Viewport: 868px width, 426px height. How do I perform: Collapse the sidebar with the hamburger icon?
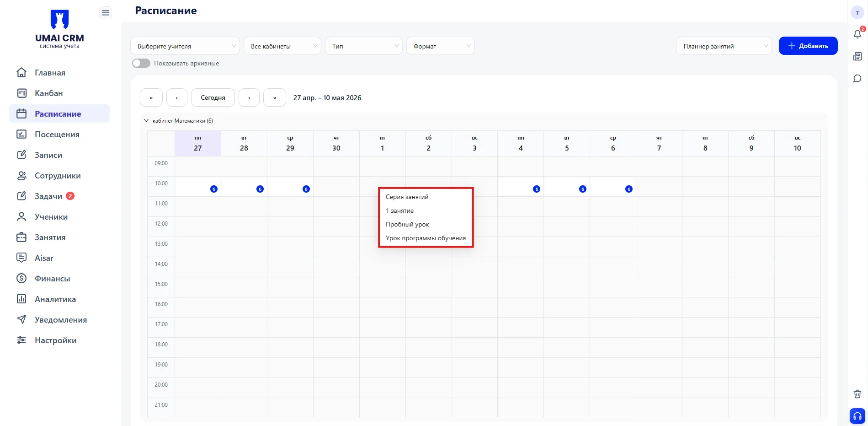(x=106, y=13)
